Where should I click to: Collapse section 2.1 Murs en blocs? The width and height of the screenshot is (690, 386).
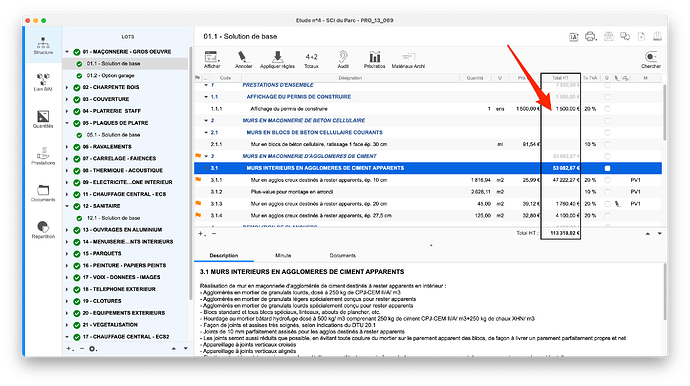(x=206, y=132)
